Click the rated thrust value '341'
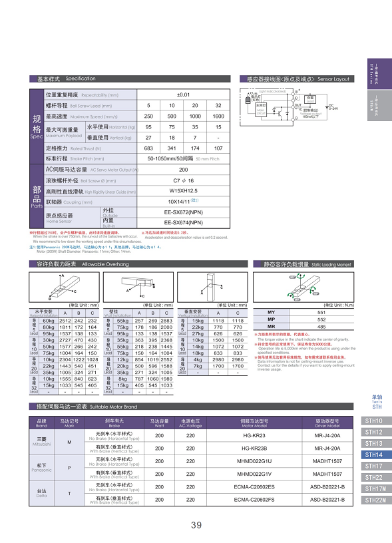The width and height of the screenshot is (392, 543). tap(172, 148)
